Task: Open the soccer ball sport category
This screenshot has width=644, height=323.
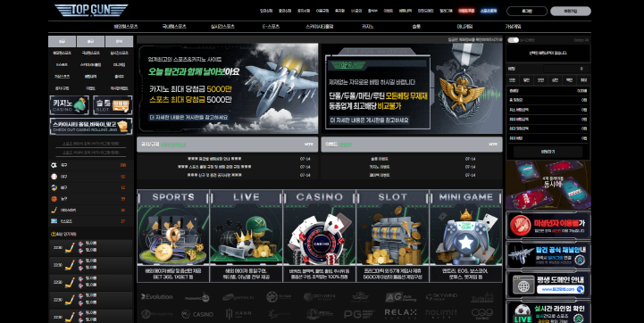Action: [54, 165]
